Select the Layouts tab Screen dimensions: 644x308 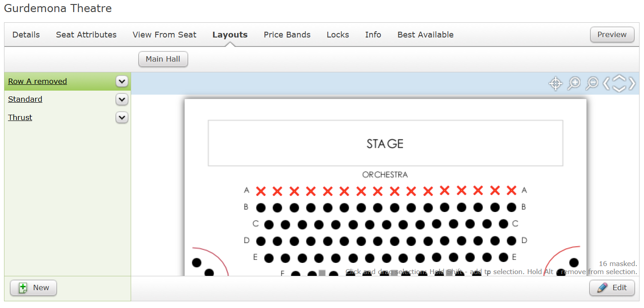coord(230,35)
